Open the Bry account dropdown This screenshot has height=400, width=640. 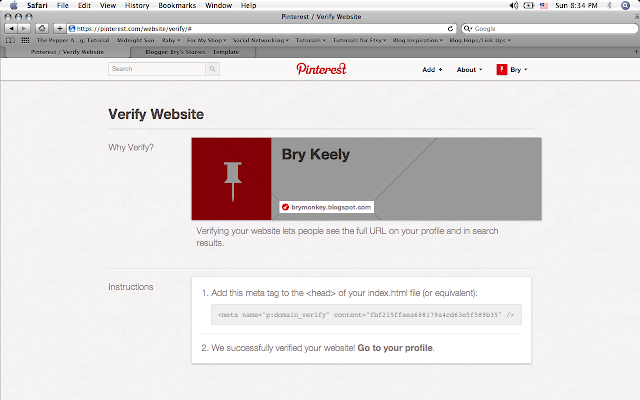click(519, 70)
